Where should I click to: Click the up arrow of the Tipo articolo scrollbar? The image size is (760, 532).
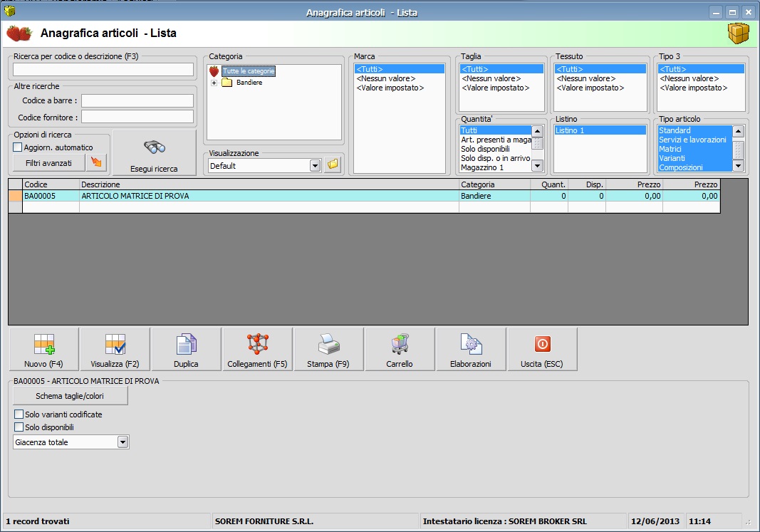(738, 131)
